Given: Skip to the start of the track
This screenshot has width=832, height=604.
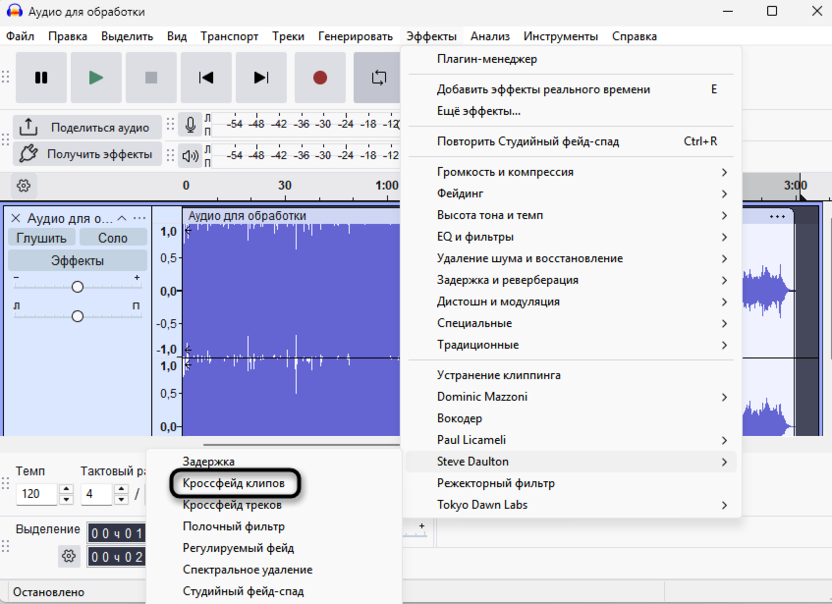Looking at the screenshot, I should click(x=206, y=78).
